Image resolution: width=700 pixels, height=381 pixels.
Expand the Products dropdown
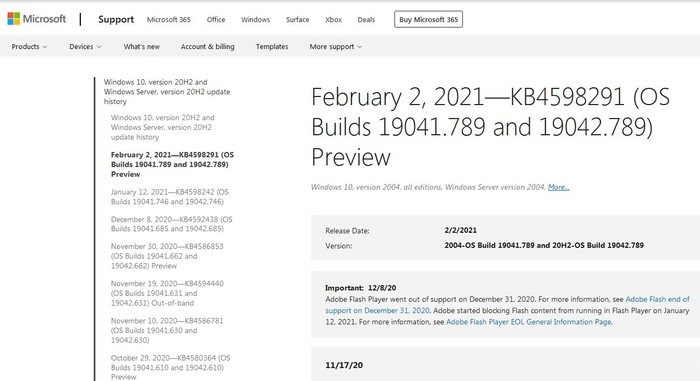pos(29,46)
